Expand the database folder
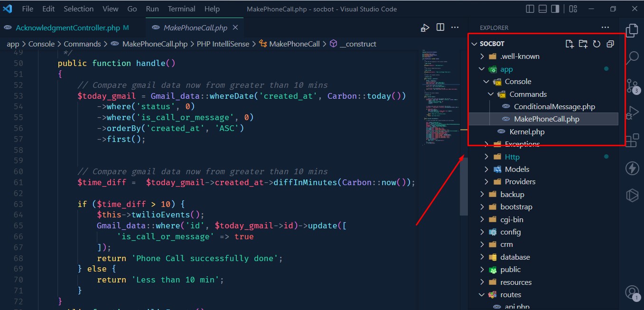644x310 pixels. point(515,257)
